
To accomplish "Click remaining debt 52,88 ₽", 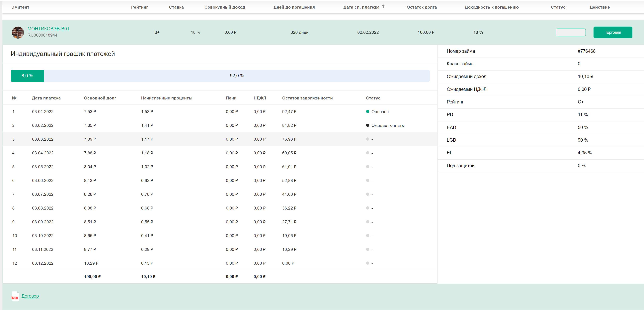I will [289, 180].
